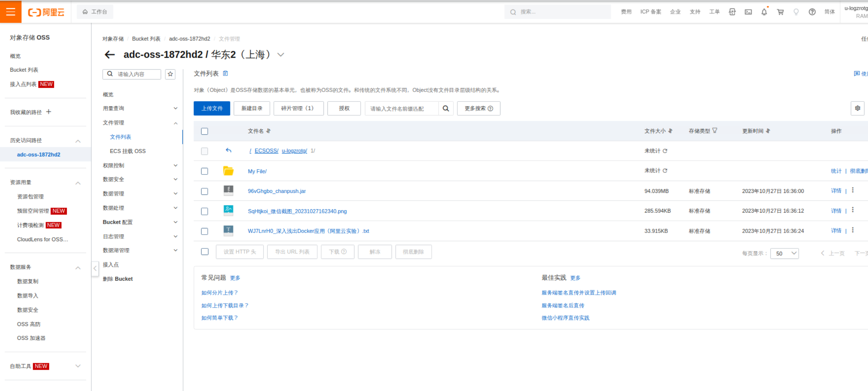Screen dimensions: 868x391
Task: Open the table settings gear icon
Action: (857, 108)
